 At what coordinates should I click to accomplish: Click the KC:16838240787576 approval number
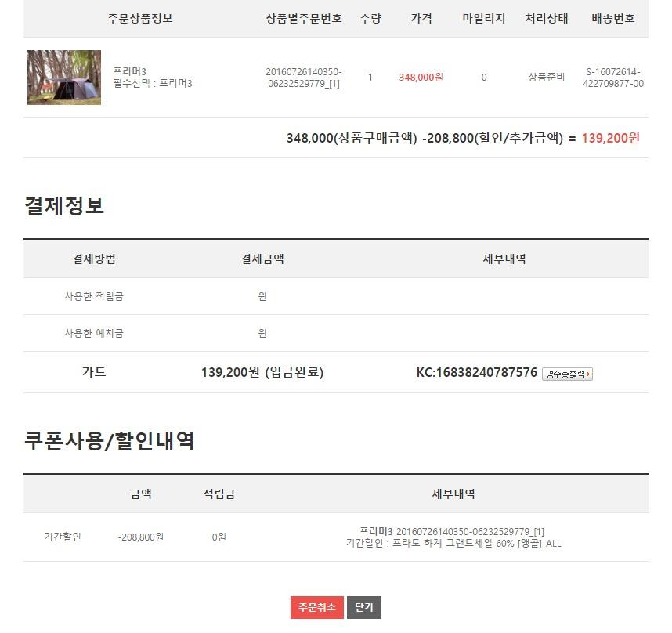click(476, 372)
